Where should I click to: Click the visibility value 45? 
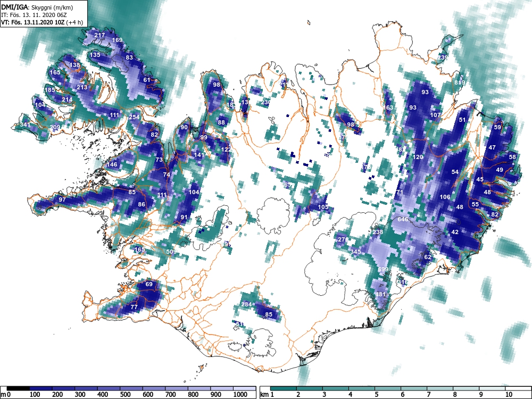tap(480, 179)
